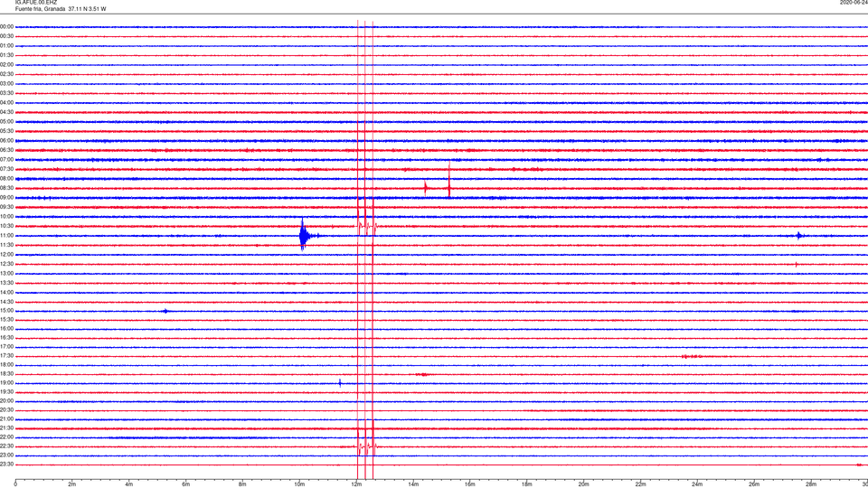Viewport: 868px width, 488px height.
Task: Click the 18m tick label on time axis
Action: click(x=527, y=484)
